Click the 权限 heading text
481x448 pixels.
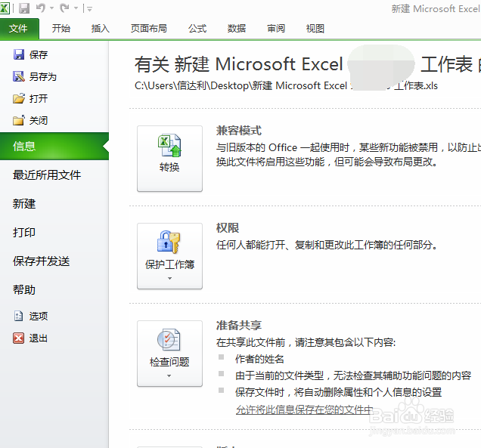[x=228, y=228]
